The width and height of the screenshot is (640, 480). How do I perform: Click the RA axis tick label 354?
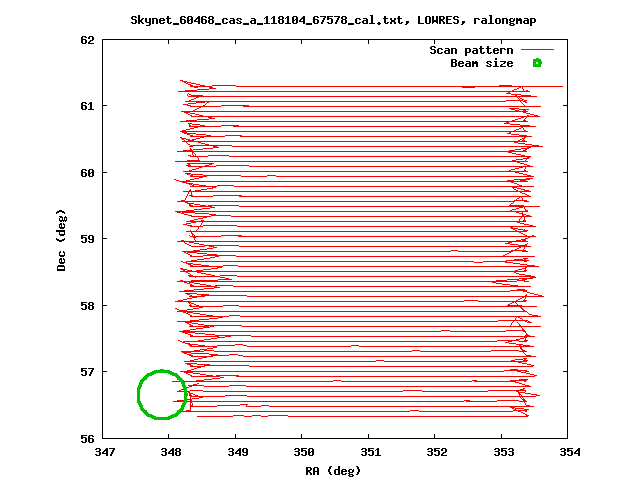pos(570,452)
